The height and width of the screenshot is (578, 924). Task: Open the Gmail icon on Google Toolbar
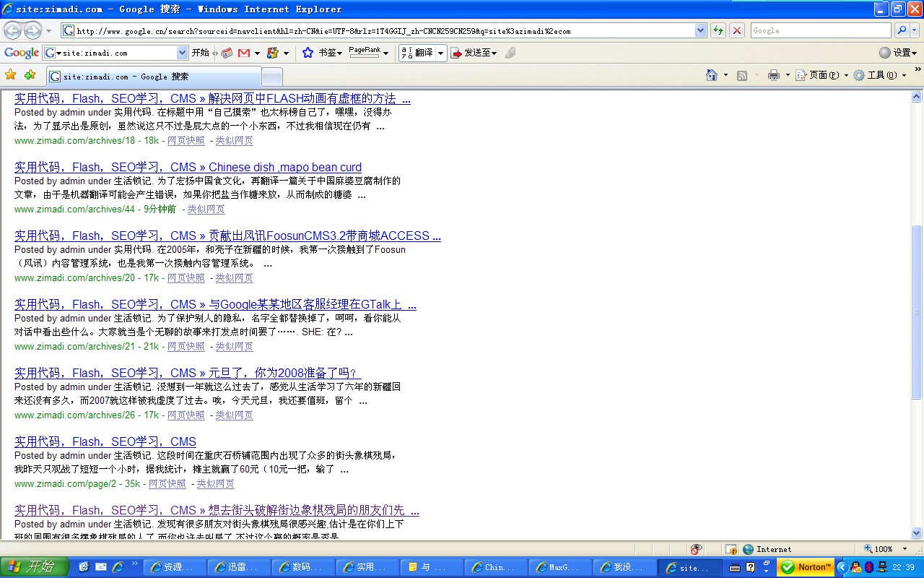pos(244,53)
